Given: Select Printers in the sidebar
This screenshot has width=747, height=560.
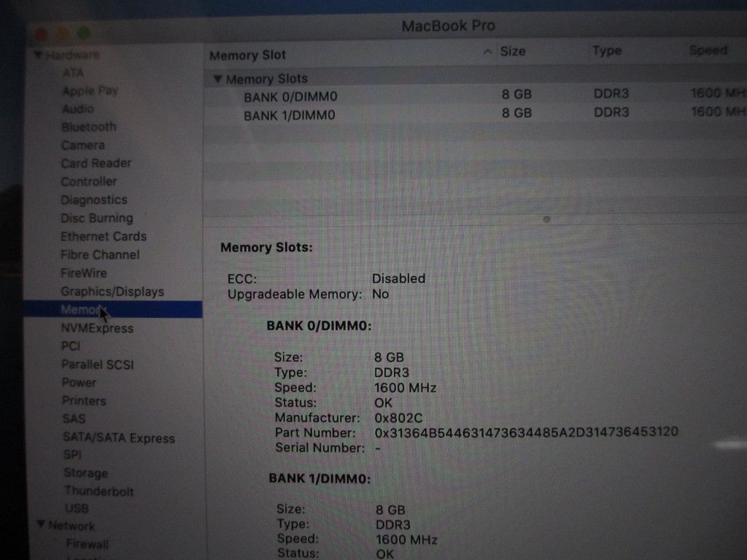Looking at the screenshot, I should [85, 401].
